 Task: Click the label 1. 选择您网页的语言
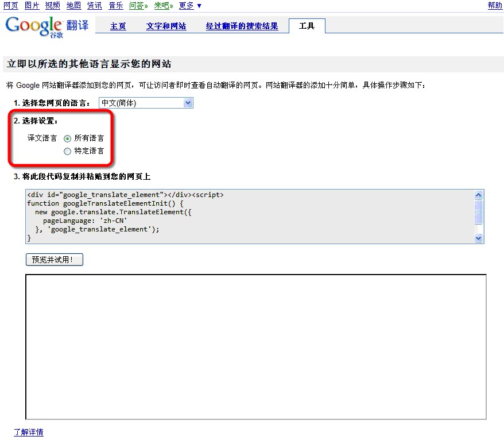pyautogui.click(x=52, y=103)
